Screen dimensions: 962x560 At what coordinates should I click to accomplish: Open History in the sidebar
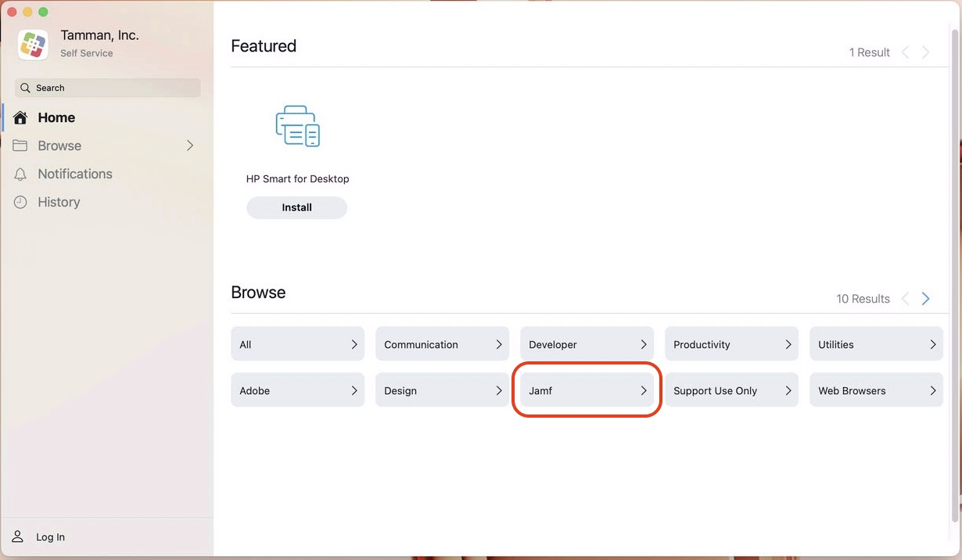tap(106, 203)
